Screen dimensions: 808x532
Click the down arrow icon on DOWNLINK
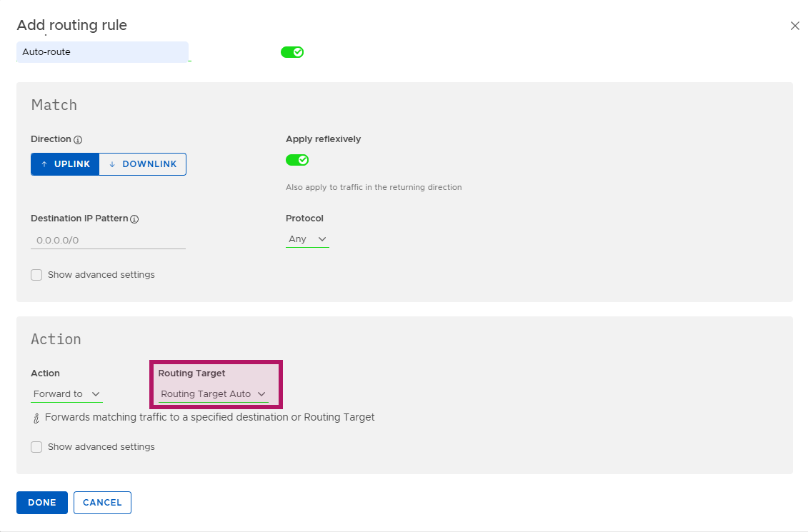pos(112,164)
